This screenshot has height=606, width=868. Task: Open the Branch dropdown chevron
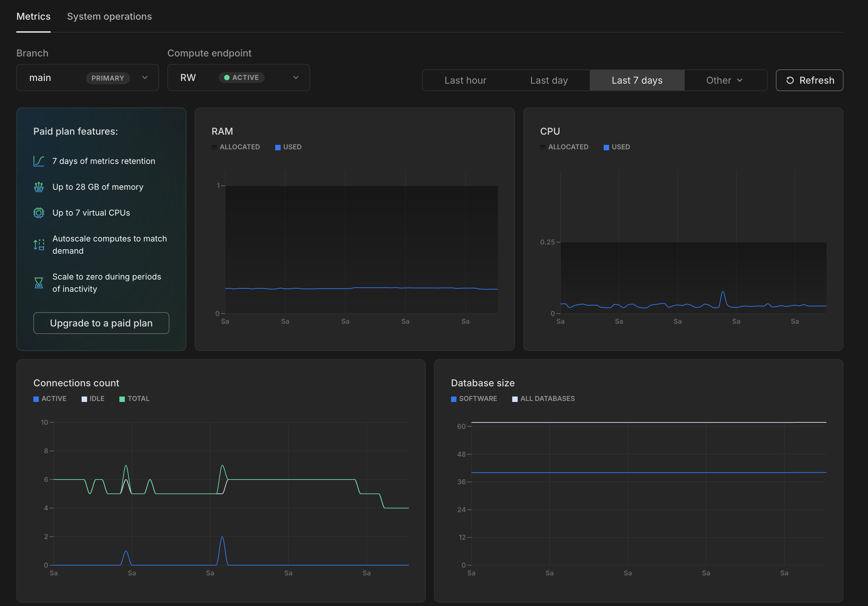click(145, 78)
